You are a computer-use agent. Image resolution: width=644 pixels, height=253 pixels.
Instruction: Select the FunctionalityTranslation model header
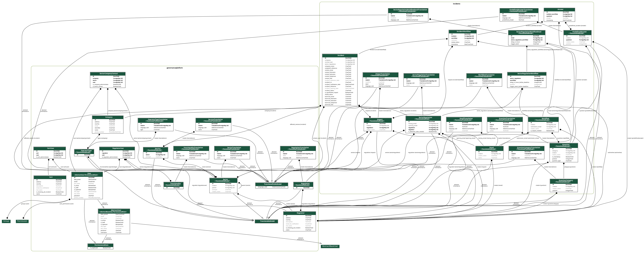pos(191,148)
